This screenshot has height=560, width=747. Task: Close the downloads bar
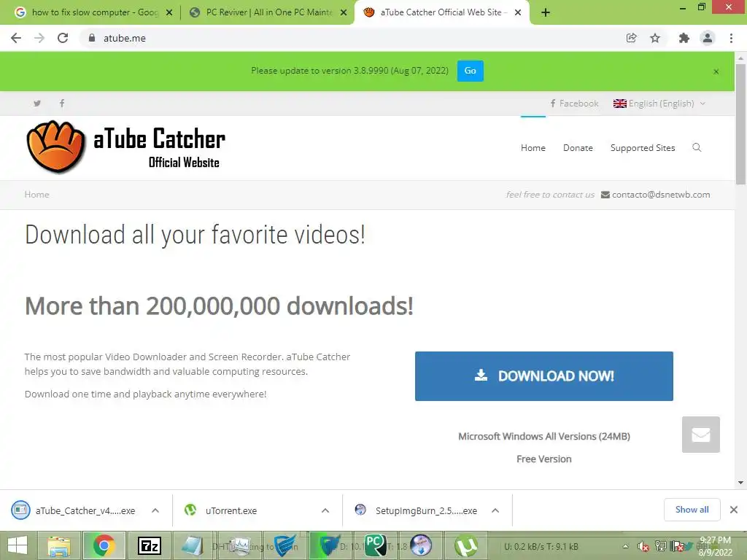[x=734, y=510]
